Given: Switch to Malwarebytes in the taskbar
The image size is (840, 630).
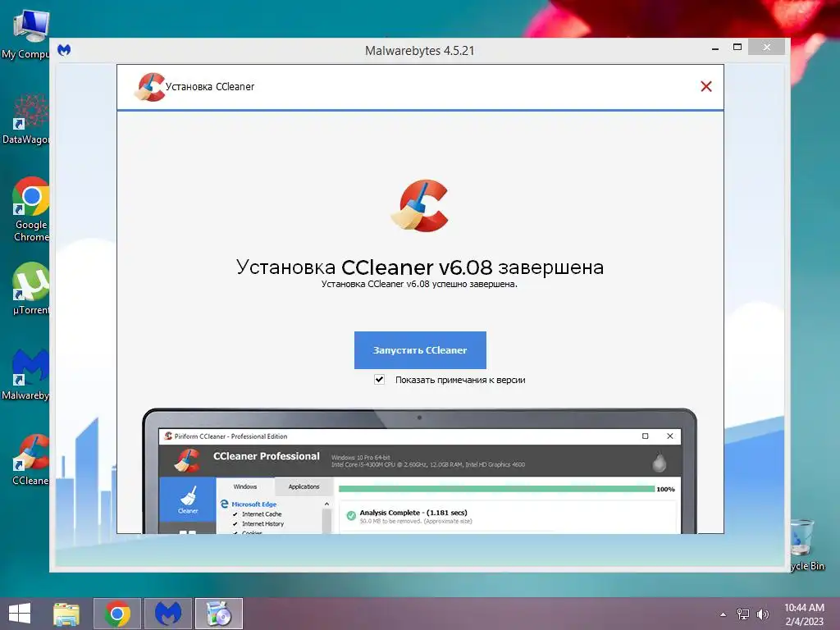Looking at the screenshot, I should [168, 614].
